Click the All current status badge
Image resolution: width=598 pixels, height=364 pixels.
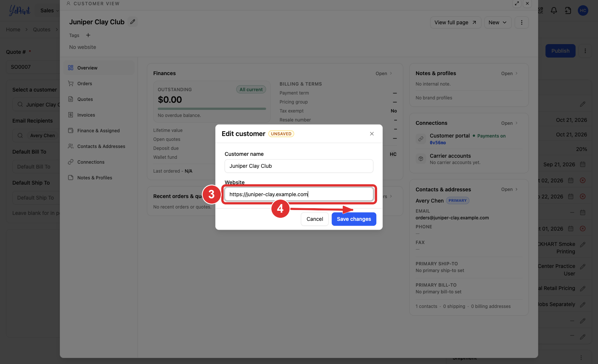251,90
